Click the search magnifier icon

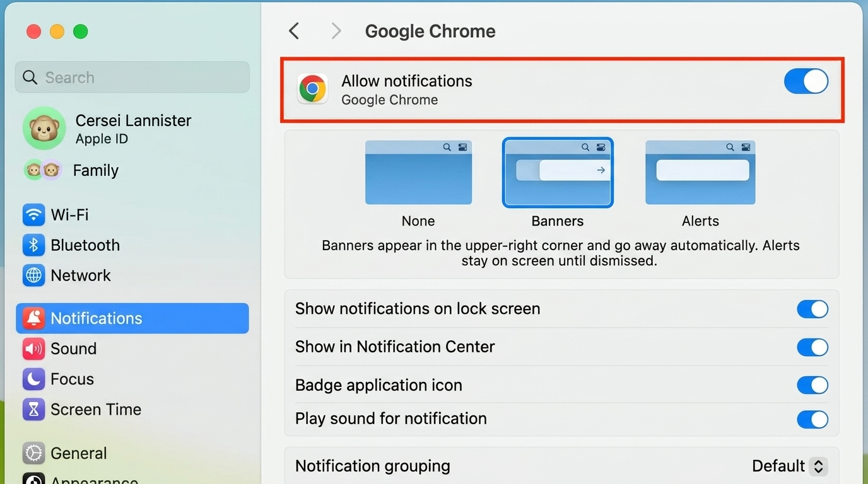30,78
